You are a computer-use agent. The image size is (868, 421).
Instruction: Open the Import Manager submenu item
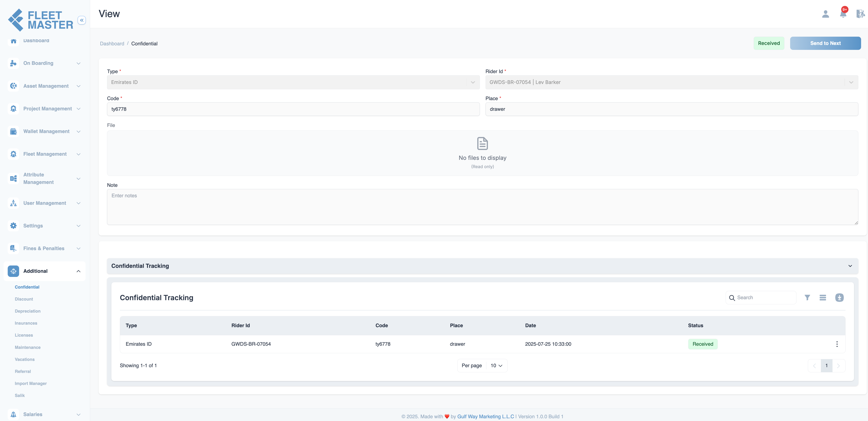(x=31, y=383)
